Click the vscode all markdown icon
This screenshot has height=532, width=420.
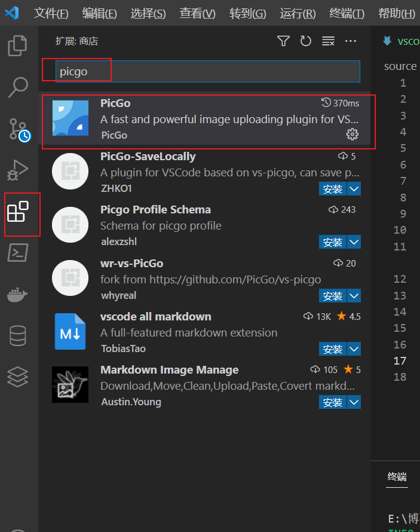[x=70, y=332]
